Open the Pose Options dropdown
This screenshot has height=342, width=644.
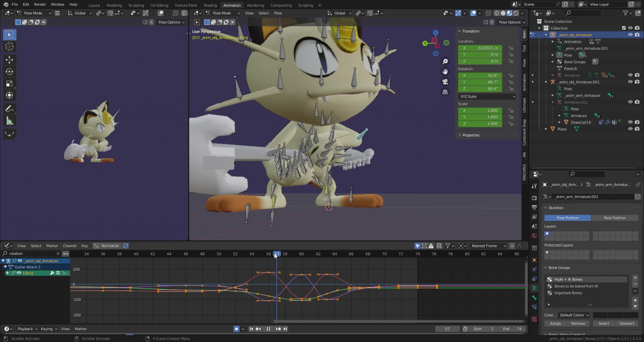click(171, 22)
